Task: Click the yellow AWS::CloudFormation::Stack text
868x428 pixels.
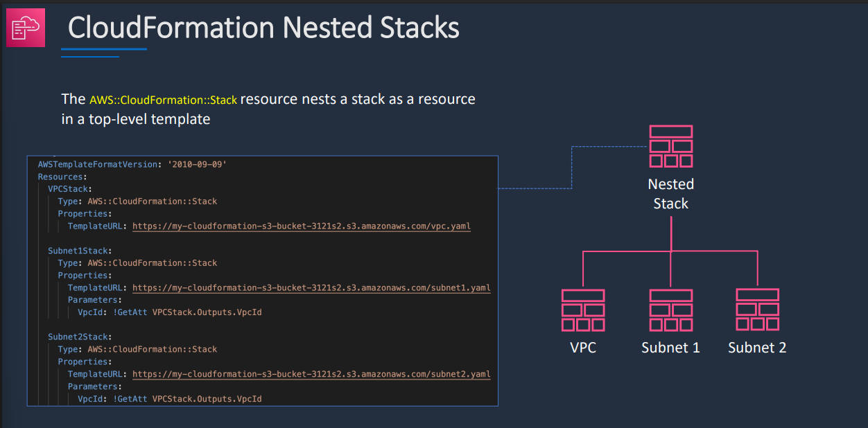Action: (x=163, y=100)
